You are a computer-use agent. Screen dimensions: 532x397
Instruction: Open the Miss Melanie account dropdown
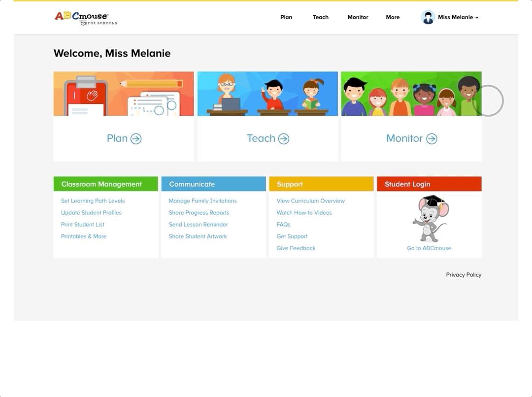tap(458, 17)
